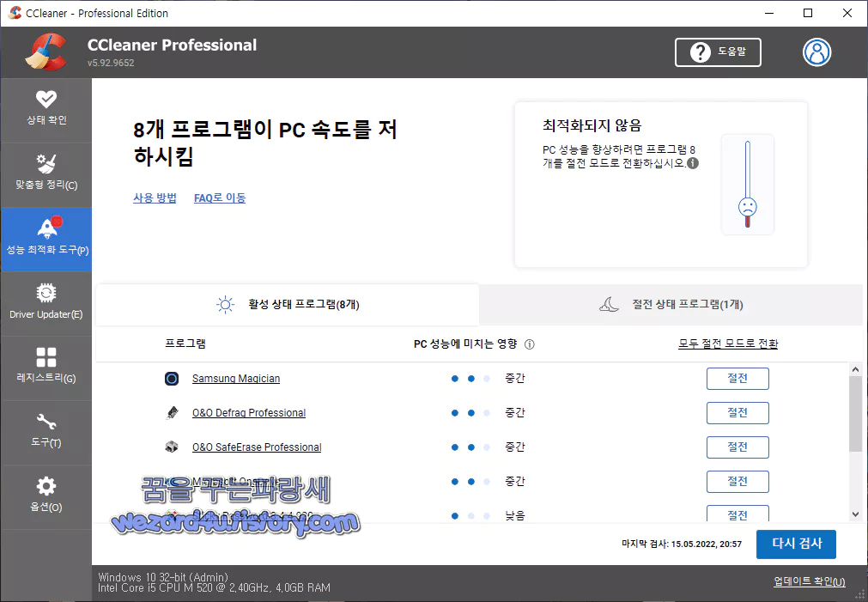Click 절전 for O&O Defrag Professional
The image size is (868, 602).
coord(737,413)
